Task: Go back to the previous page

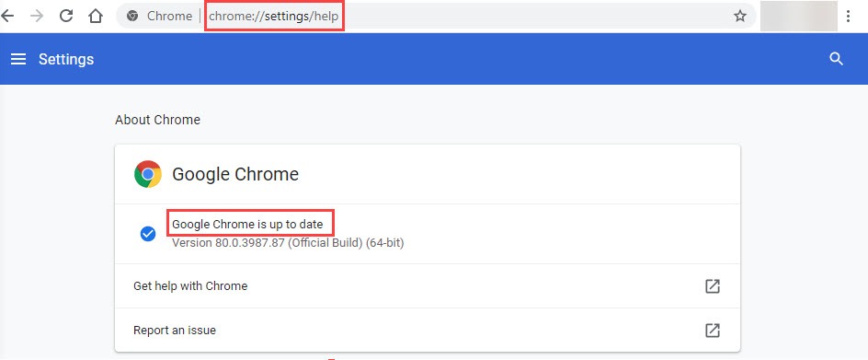Action: 7,16
